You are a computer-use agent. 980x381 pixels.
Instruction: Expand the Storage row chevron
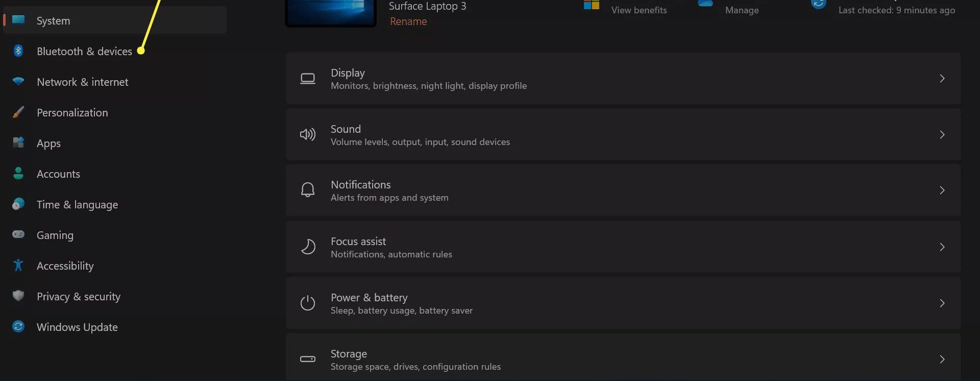coord(942,360)
